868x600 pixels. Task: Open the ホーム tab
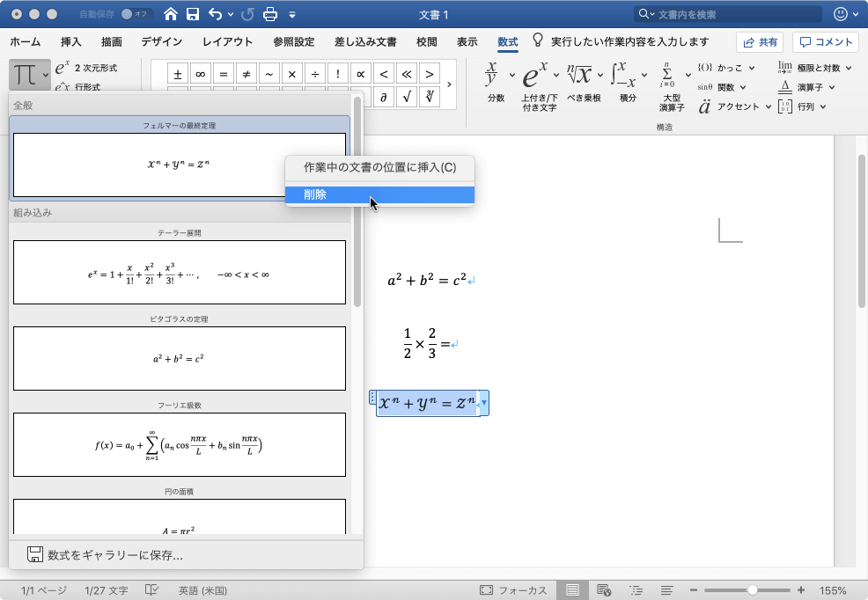click(26, 41)
